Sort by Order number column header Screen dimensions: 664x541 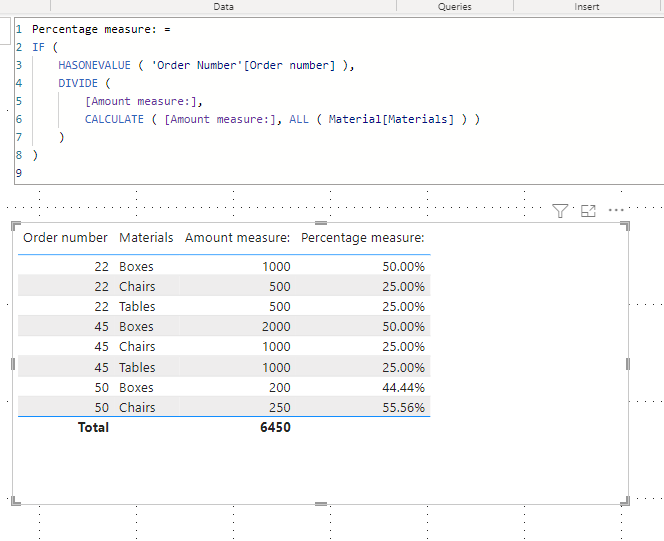click(65, 237)
